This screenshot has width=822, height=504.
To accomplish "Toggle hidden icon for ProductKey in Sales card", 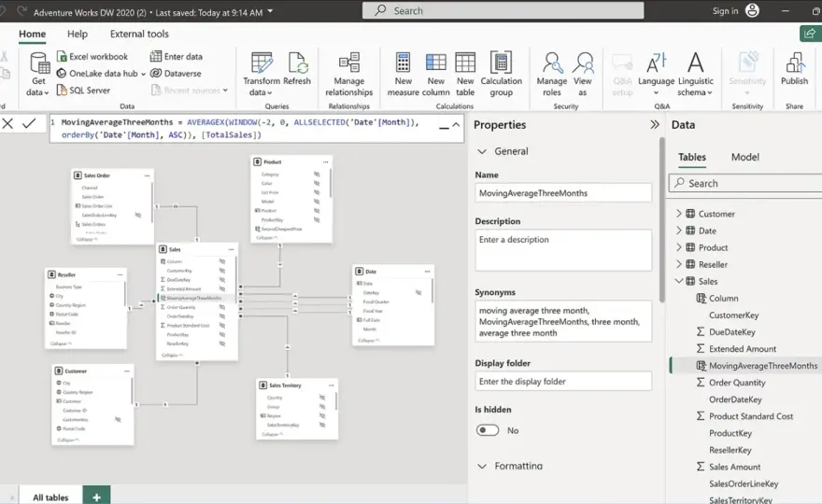I will (222, 334).
